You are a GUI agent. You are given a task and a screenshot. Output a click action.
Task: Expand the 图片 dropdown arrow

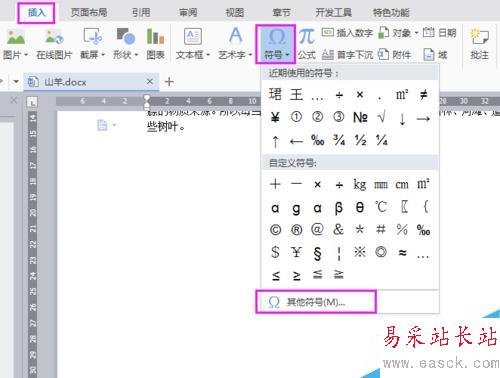26,55
